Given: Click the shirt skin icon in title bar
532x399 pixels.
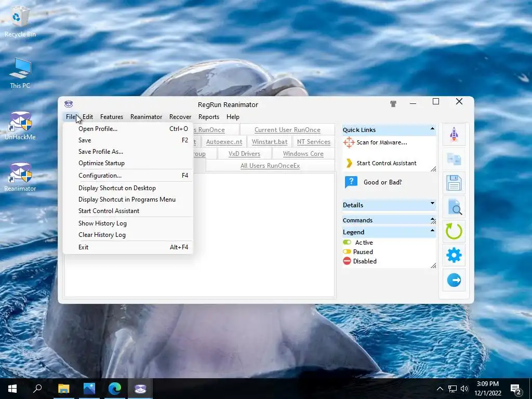Looking at the screenshot, I should point(393,104).
